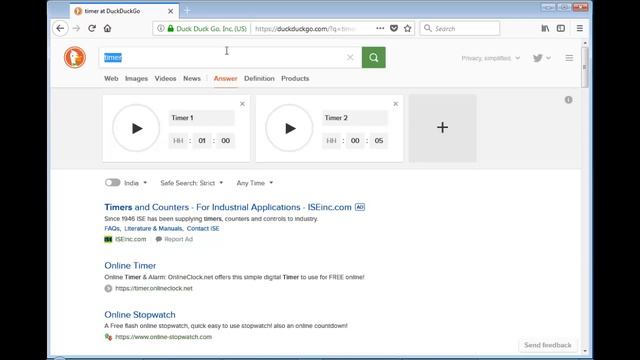The height and width of the screenshot is (360, 640).
Task: Add a new timer with the plus tile
Action: point(442,128)
